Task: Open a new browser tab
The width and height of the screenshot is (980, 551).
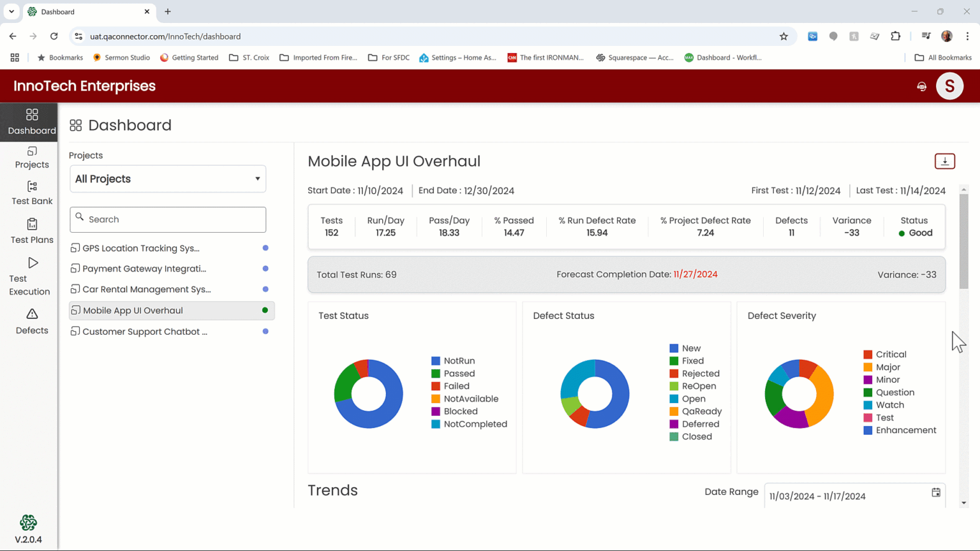Action: pos(168,11)
